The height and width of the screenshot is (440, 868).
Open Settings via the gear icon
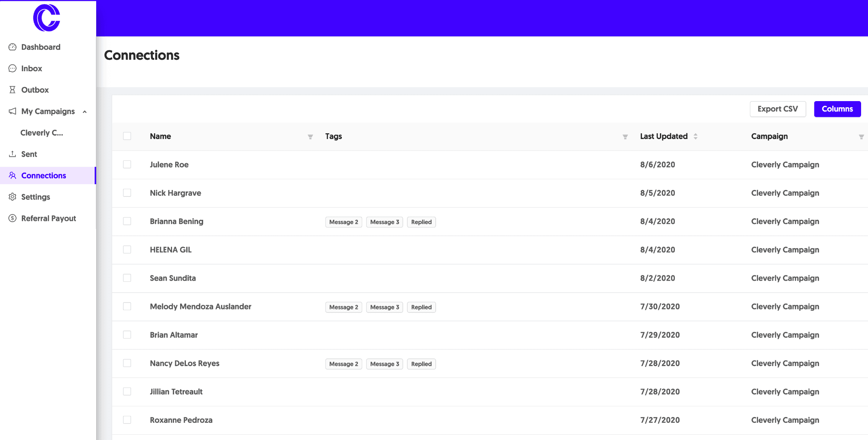point(12,197)
